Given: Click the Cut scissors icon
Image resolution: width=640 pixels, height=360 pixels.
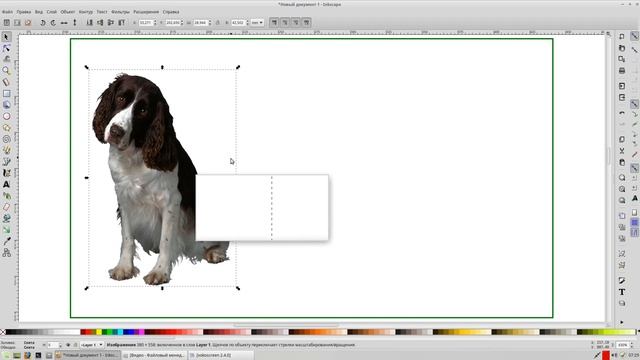Looking at the screenshot, I should coord(622,151).
